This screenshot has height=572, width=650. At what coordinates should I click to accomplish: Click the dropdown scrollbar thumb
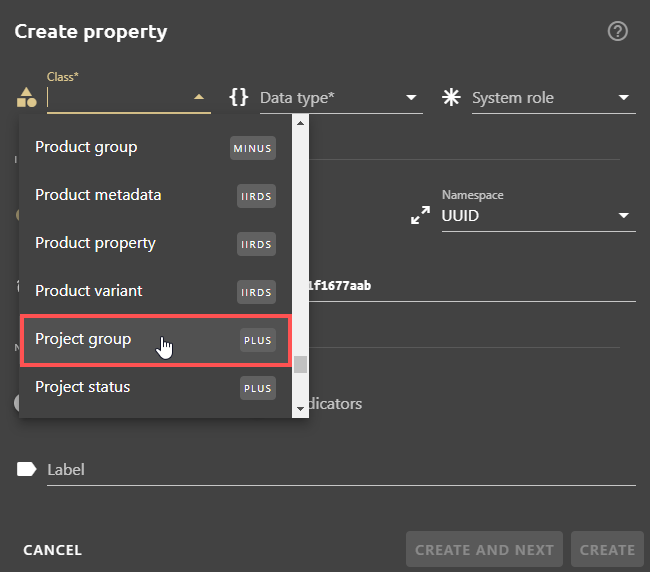(x=301, y=364)
